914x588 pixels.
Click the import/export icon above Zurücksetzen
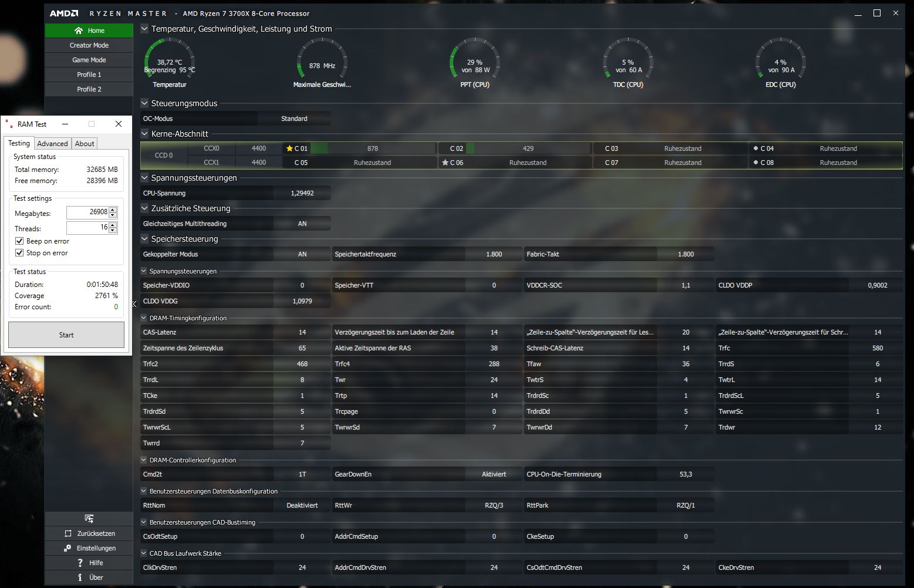pyautogui.click(x=89, y=519)
